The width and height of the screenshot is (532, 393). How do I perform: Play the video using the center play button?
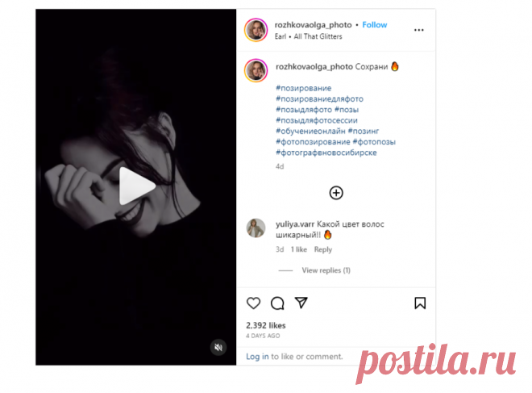137,186
